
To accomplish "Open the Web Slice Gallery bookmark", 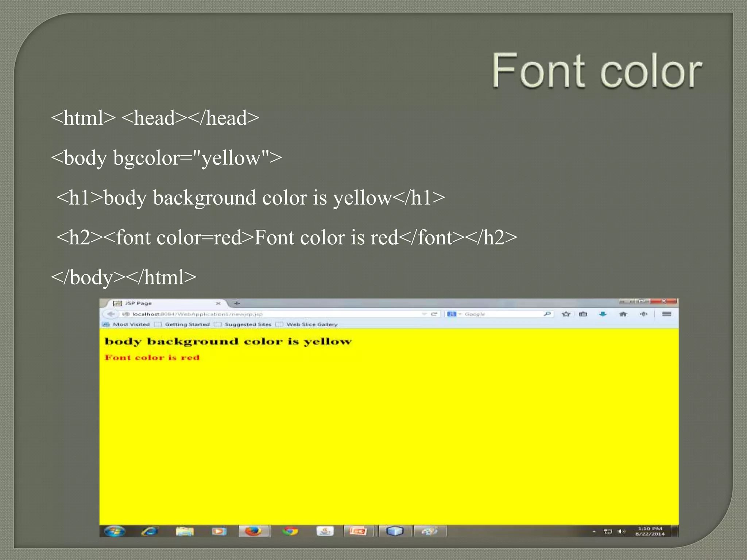I will [307, 324].
